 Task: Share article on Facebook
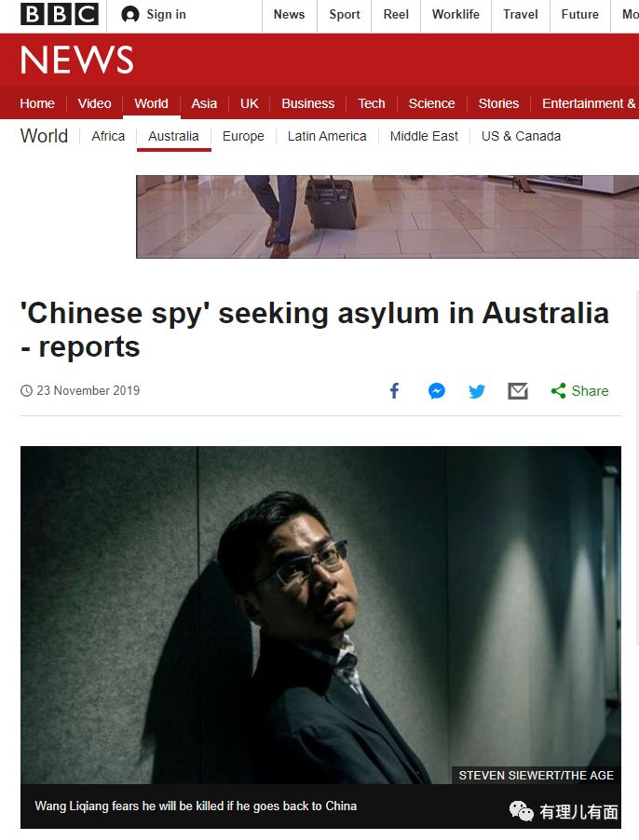(394, 391)
